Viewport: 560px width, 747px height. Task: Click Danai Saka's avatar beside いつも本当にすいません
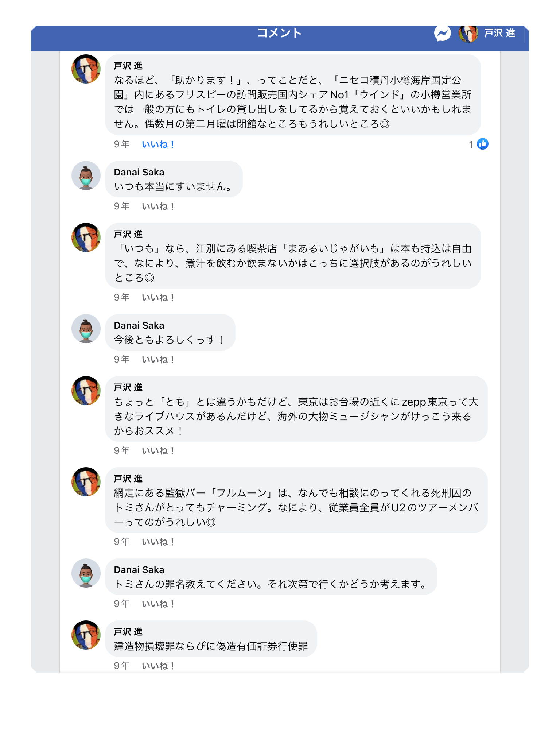coord(86,175)
